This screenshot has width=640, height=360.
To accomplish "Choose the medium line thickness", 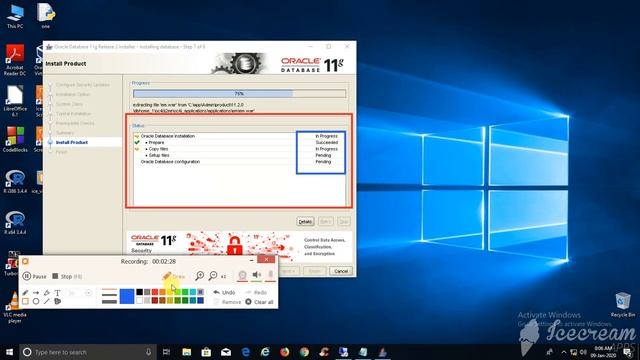I will point(109,296).
